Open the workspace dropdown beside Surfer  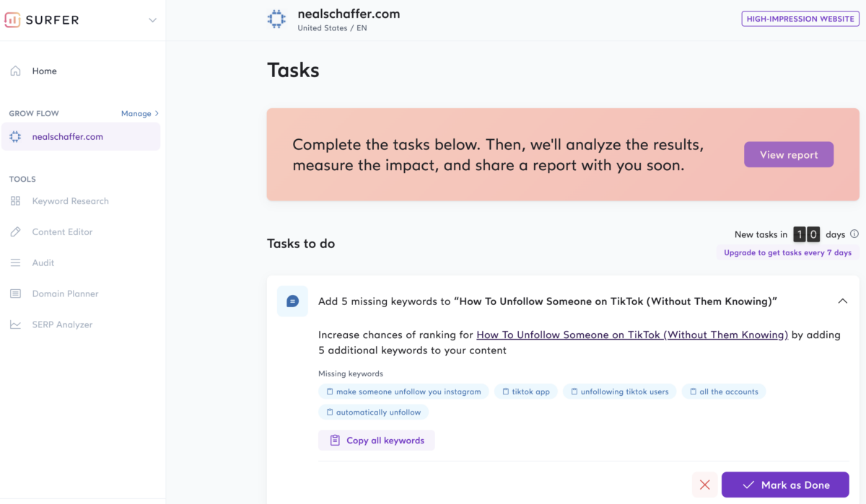(152, 20)
